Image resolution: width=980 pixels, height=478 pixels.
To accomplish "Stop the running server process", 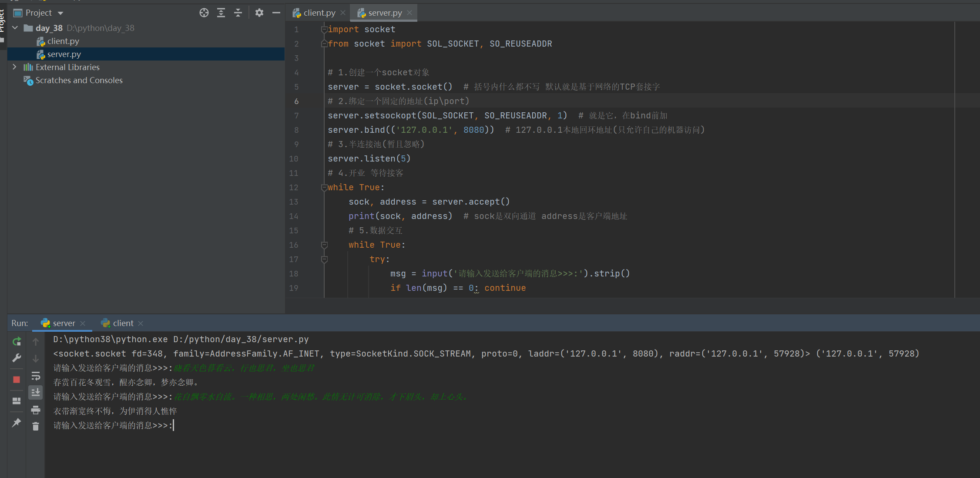I will tap(17, 379).
